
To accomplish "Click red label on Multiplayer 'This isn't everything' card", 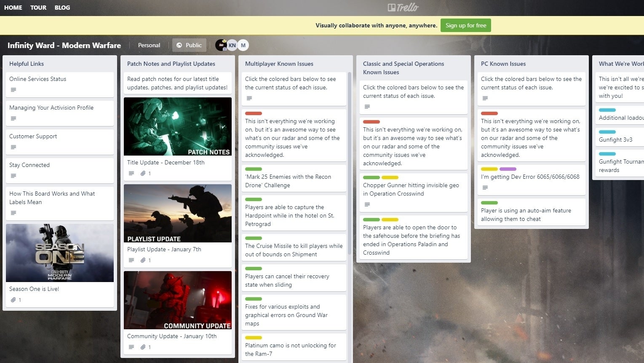I will coord(254,113).
